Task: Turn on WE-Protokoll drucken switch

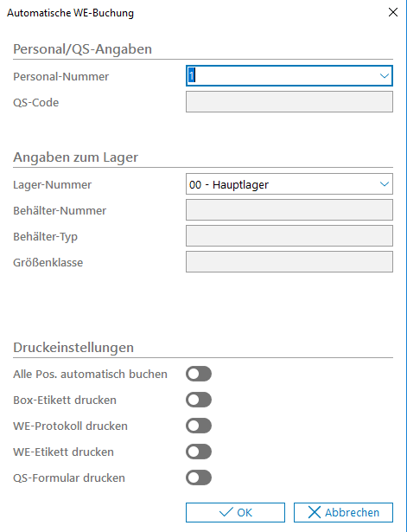Action: pos(199,426)
